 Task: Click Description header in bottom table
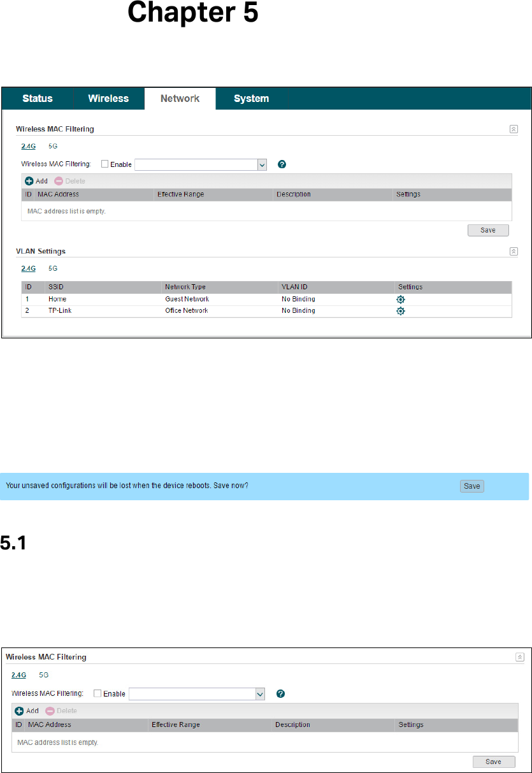click(293, 725)
